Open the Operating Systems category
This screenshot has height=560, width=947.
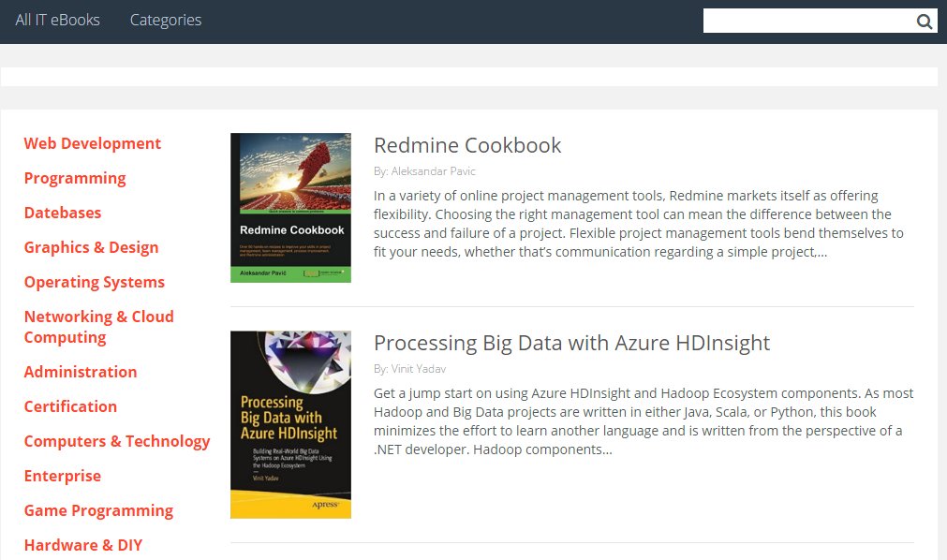click(x=95, y=282)
